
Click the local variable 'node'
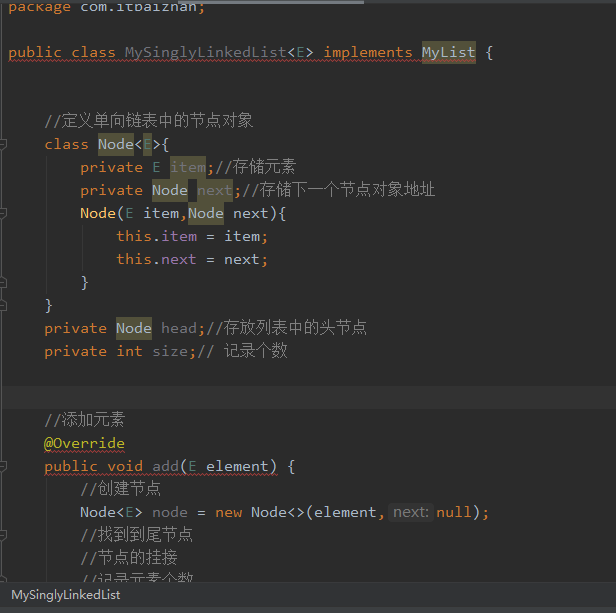[x=170, y=512]
